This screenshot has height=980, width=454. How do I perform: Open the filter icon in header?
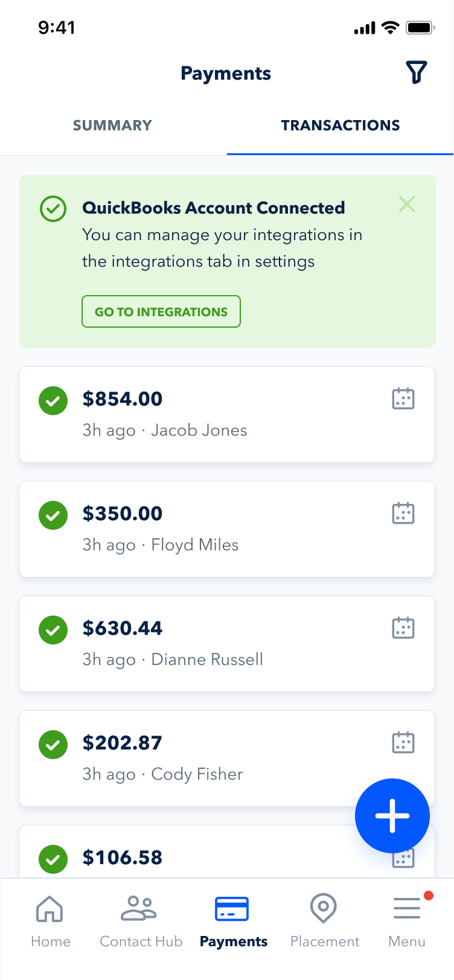417,72
